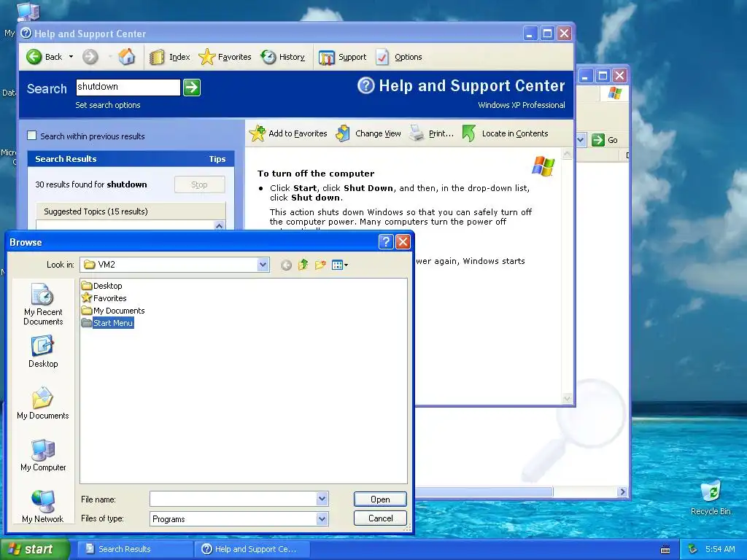Click Change View in topic toolbar
747x560 pixels.
coord(368,133)
